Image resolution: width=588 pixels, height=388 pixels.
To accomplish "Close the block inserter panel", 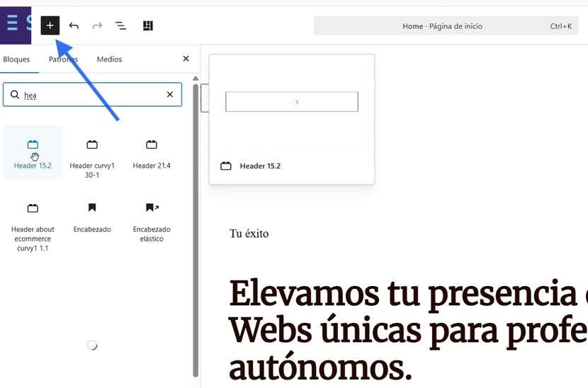I will point(186,59).
